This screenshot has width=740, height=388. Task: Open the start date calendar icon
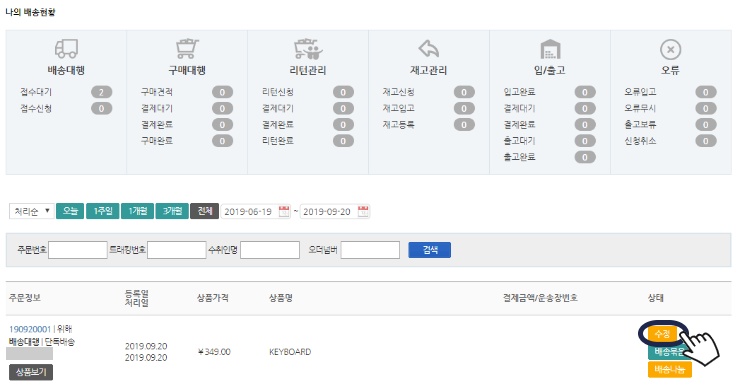(x=284, y=211)
